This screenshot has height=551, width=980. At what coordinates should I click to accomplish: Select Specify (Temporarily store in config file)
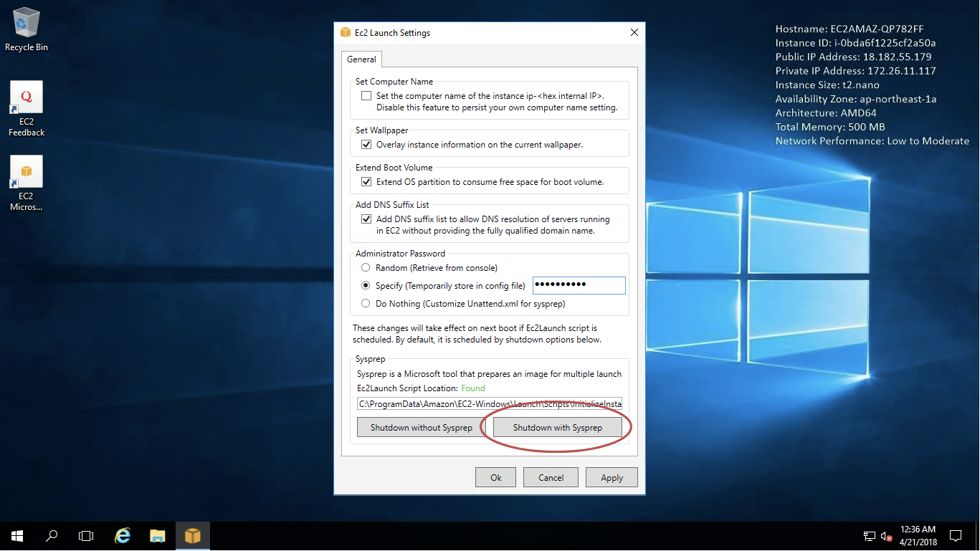coord(366,285)
